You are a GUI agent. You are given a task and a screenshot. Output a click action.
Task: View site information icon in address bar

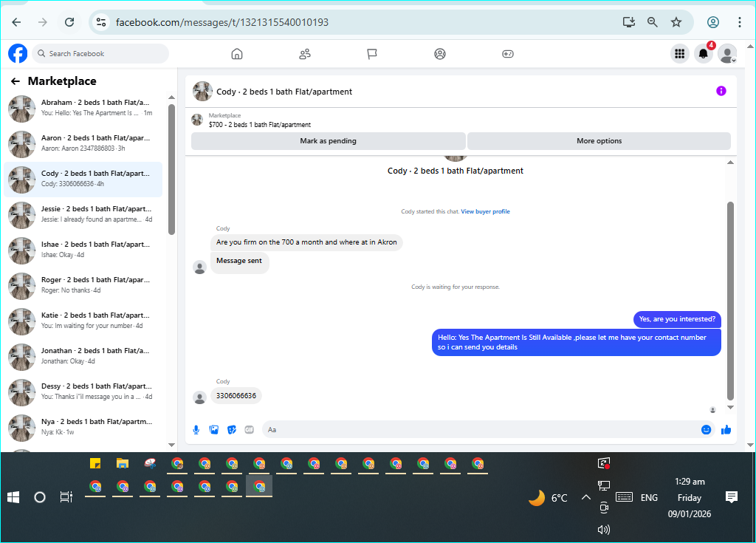click(x=101, y=22)
